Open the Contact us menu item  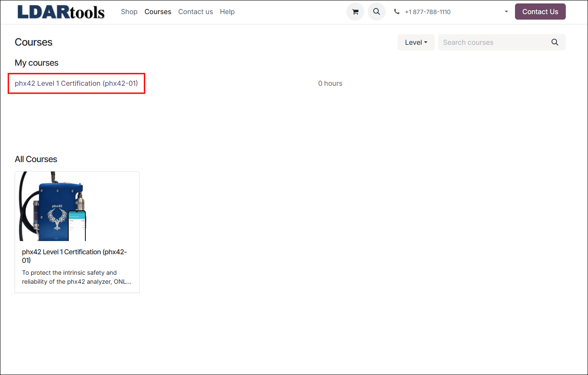click(196, 12)
